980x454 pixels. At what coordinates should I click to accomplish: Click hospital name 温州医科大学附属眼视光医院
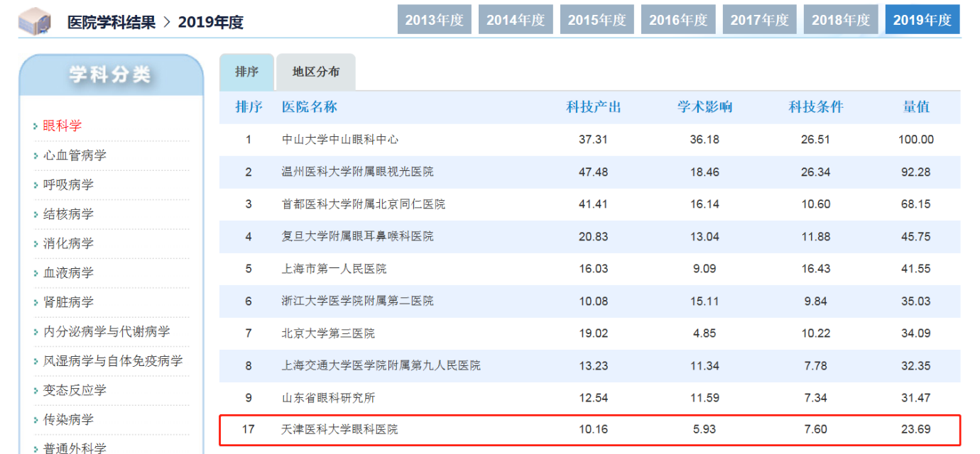(x=357, y=172)
